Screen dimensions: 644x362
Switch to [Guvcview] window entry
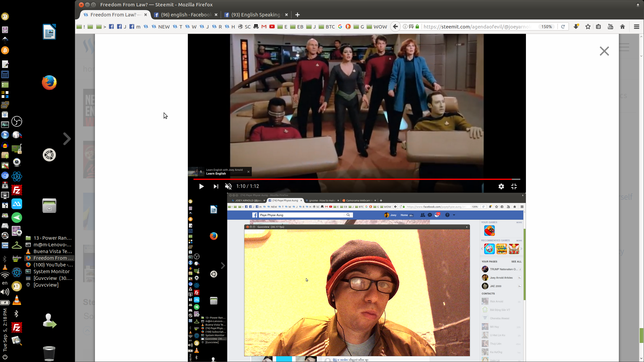(43, 285)
